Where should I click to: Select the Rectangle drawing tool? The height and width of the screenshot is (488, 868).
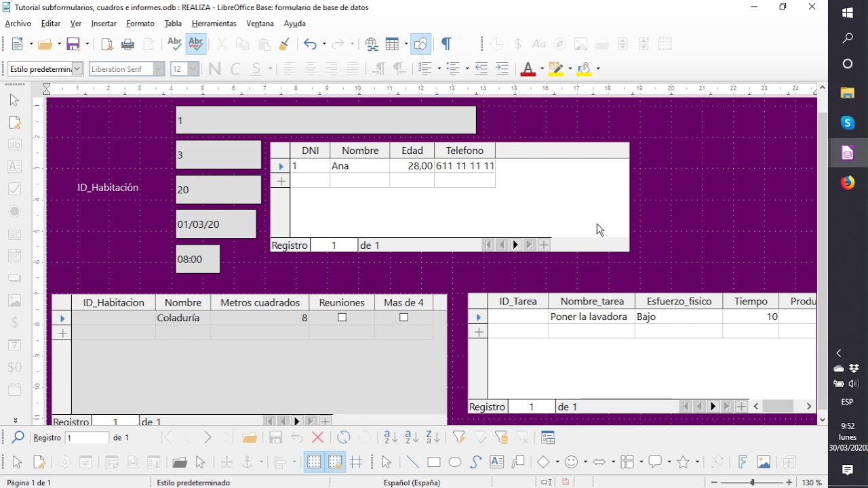coord(434,462)
